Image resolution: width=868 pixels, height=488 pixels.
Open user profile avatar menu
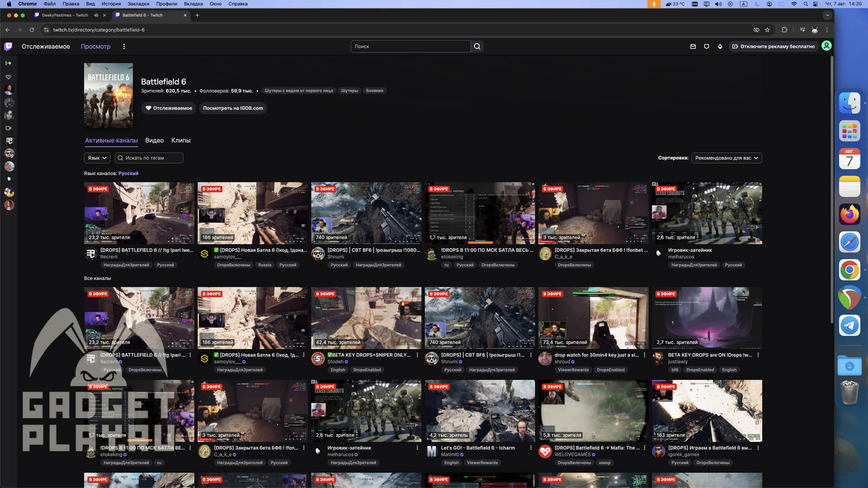[826, 46]
